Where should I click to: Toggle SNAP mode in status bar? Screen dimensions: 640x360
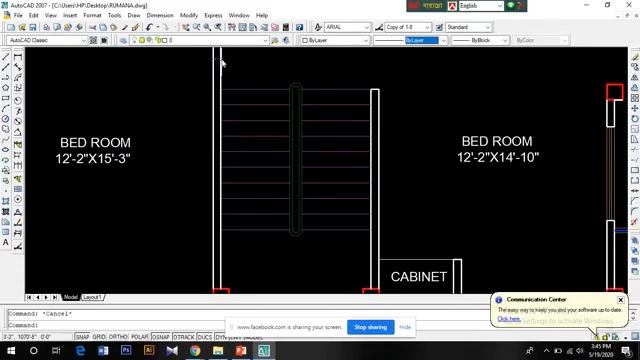(82, 337)
